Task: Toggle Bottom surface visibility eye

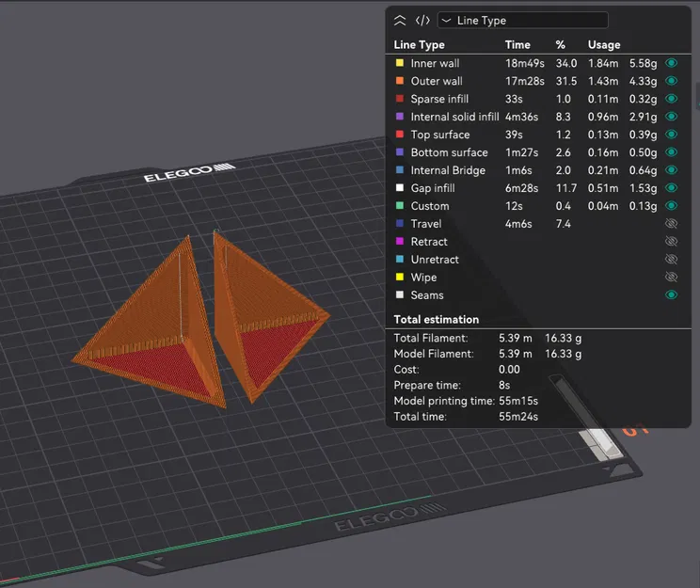Action: click(x=671, y=152)
